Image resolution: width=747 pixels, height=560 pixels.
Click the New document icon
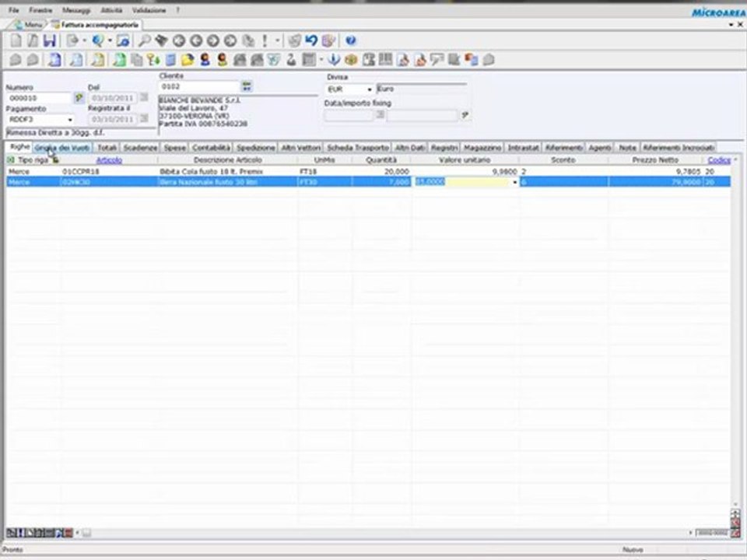click(x=16, y=41)
